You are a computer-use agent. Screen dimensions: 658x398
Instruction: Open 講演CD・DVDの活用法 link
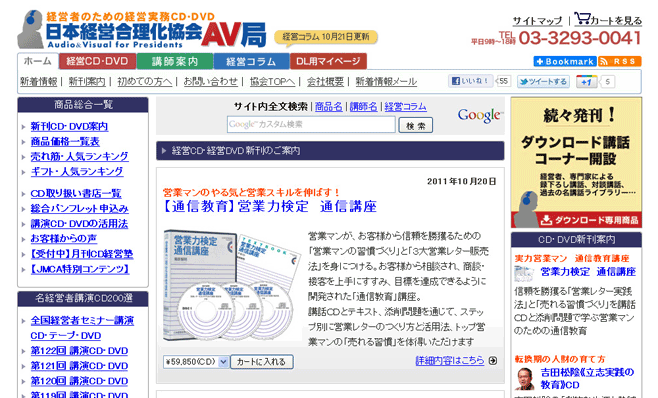tap(79, 224)
